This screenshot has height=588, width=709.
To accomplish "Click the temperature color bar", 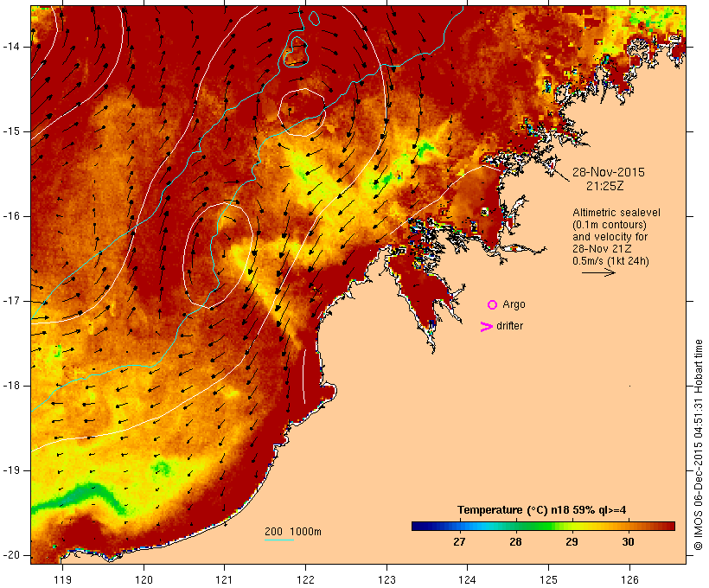I will (x=543, y=526).
